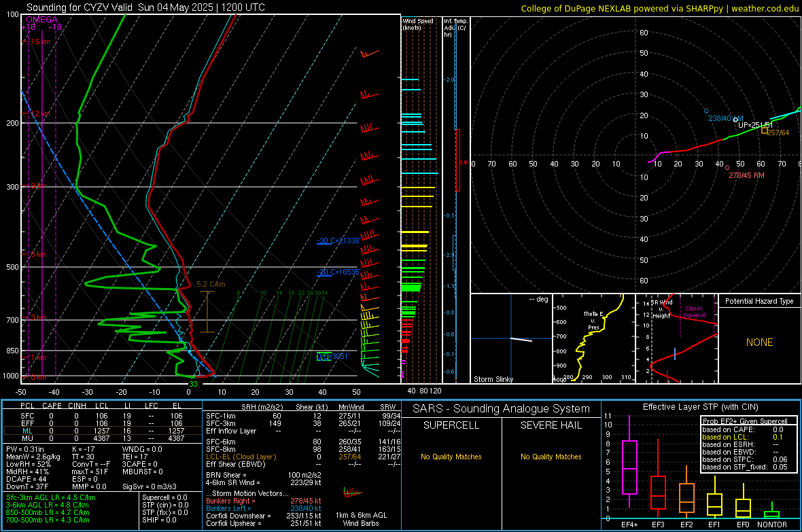Image resolution: width=802 pixels, height=532 pixels.
Task: Click the 'SUPERCELL' column heading
Action: tap(451, 425)
